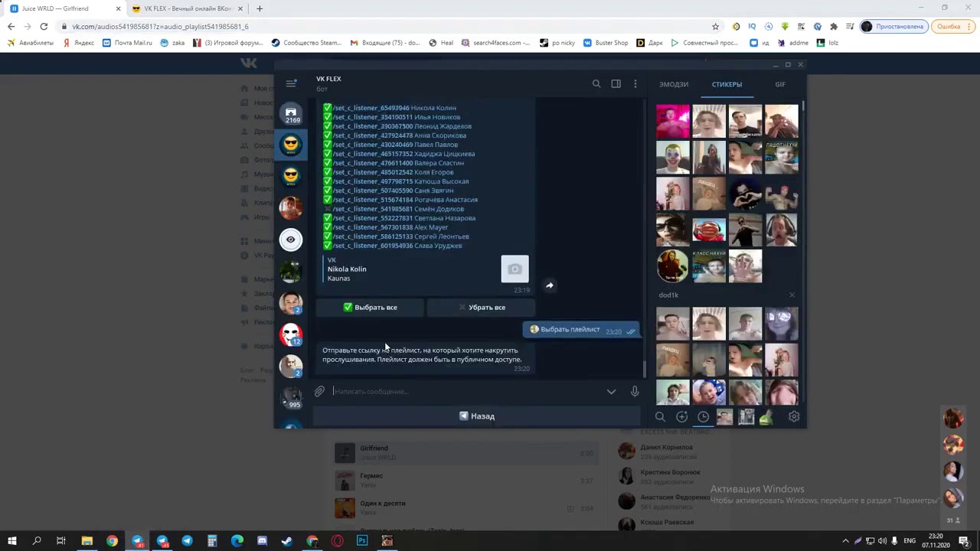Toggle listener 541985681 Семён Додиков
The image size is (980, 551).
click(x=372, y=209)
